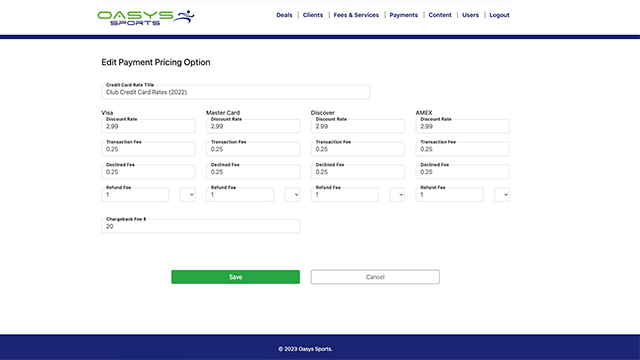Click the AMEX Declined Fee field
640x360 pixels.
(462, 172)
